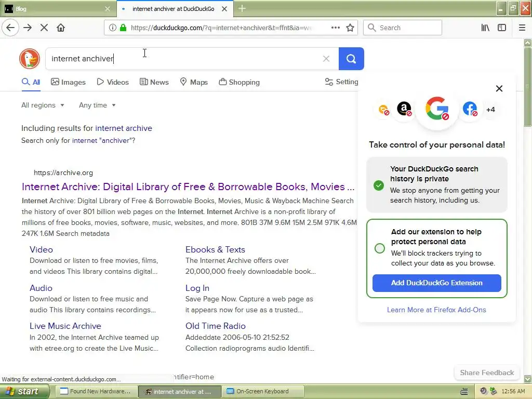Switch to Found New Hardware taskbar window

(x=96, y=391)
